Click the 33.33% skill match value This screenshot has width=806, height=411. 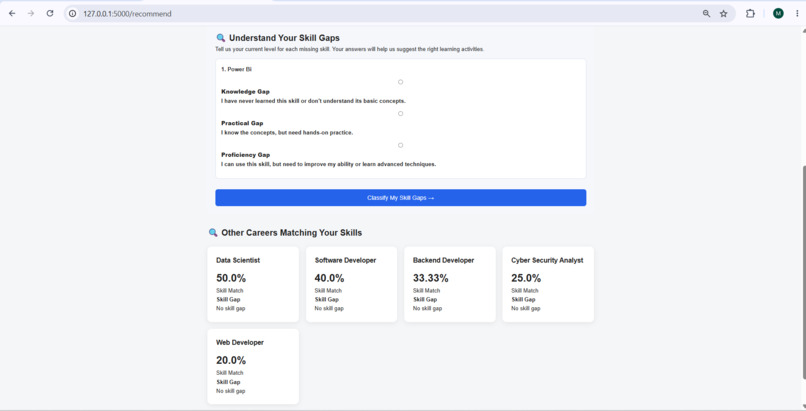(x=430, y=278)
